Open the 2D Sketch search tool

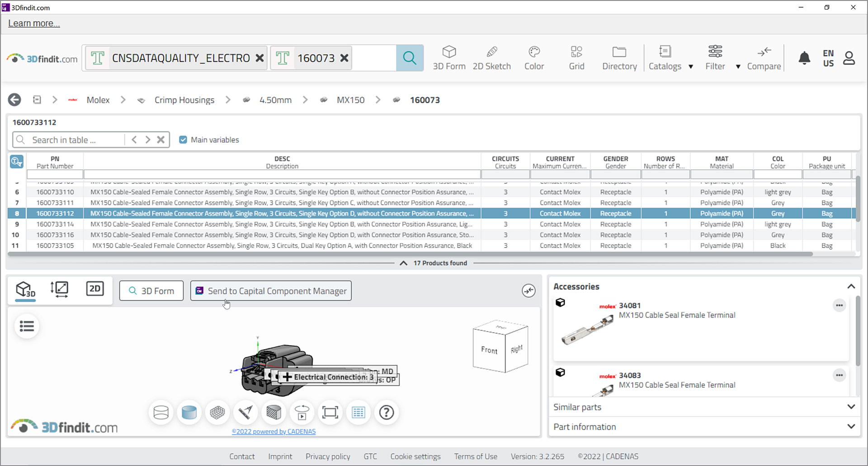(x=491, y=58)
